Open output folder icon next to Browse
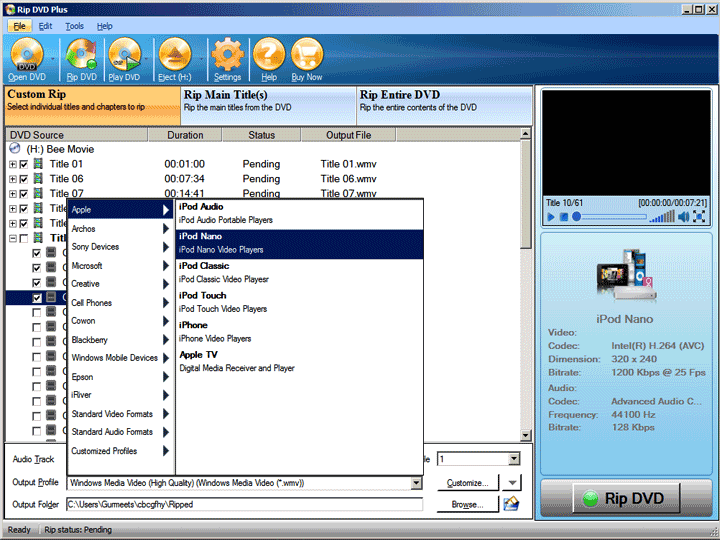 511,504
